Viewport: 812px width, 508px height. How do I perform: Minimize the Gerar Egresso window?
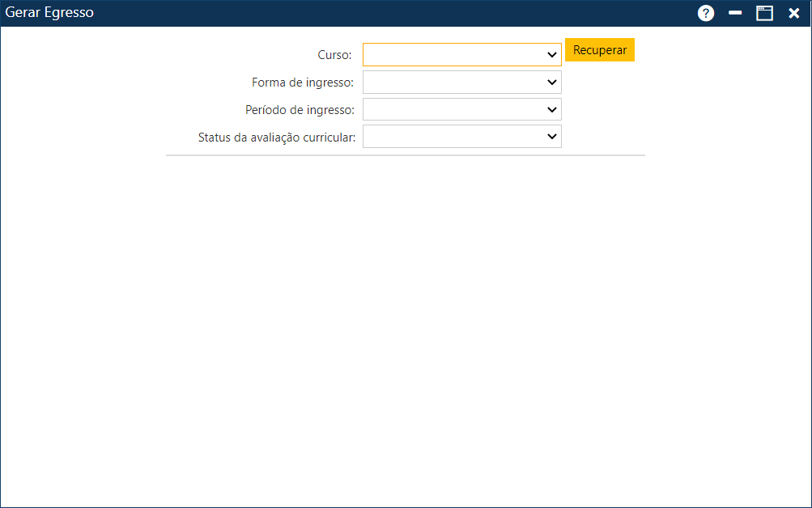(x=735, y=13)
